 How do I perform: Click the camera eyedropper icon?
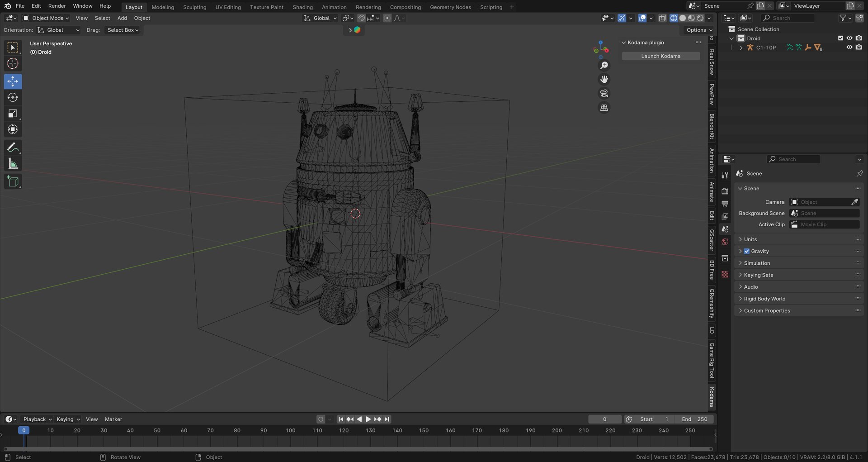click(854, 202)
